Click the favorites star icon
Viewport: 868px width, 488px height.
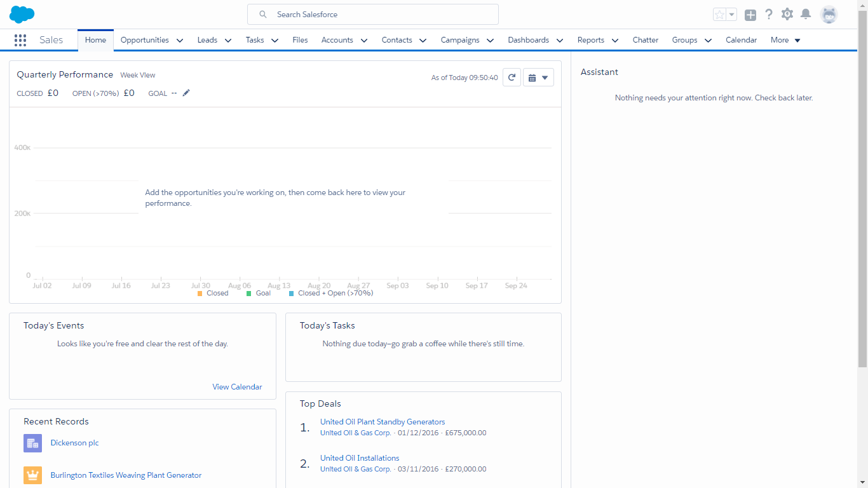pos(719,15)
